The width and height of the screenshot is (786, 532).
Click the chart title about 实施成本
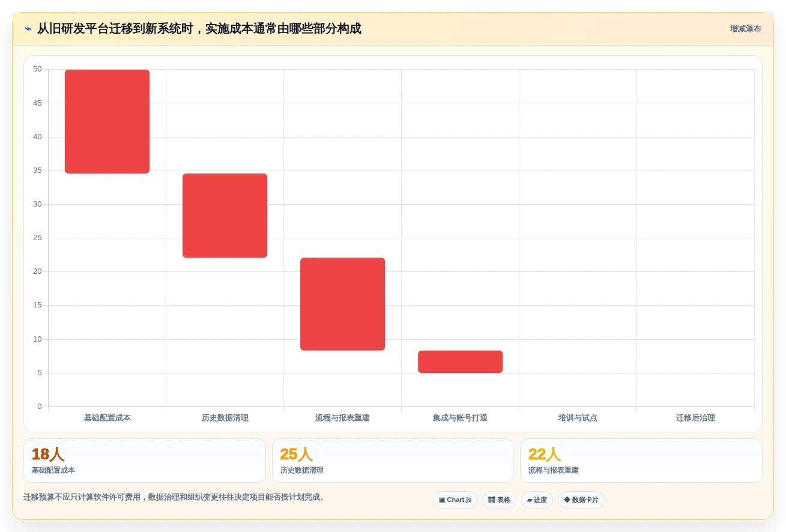pos(199,29)
